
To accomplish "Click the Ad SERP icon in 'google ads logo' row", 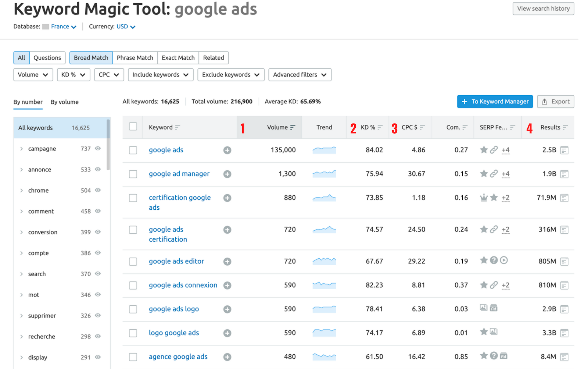I will 494,308.
